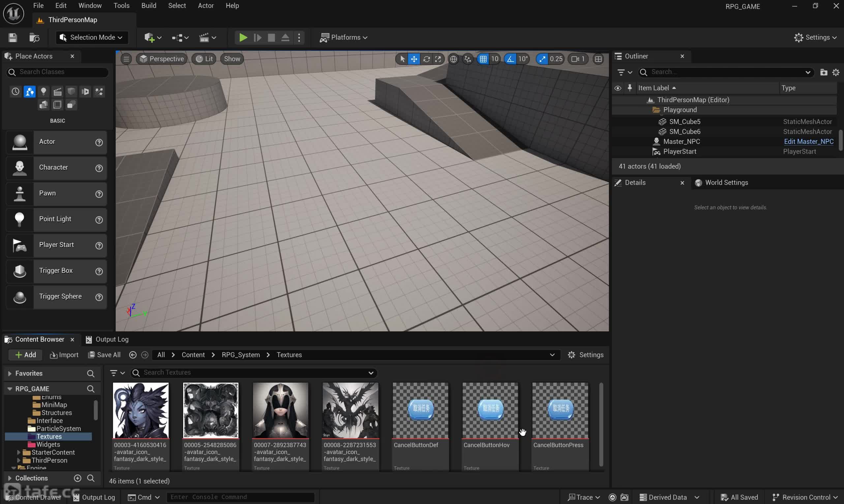Toggle visibility of SM_Cube5 actor
The image size is (844, 504).
coord(618,122)
